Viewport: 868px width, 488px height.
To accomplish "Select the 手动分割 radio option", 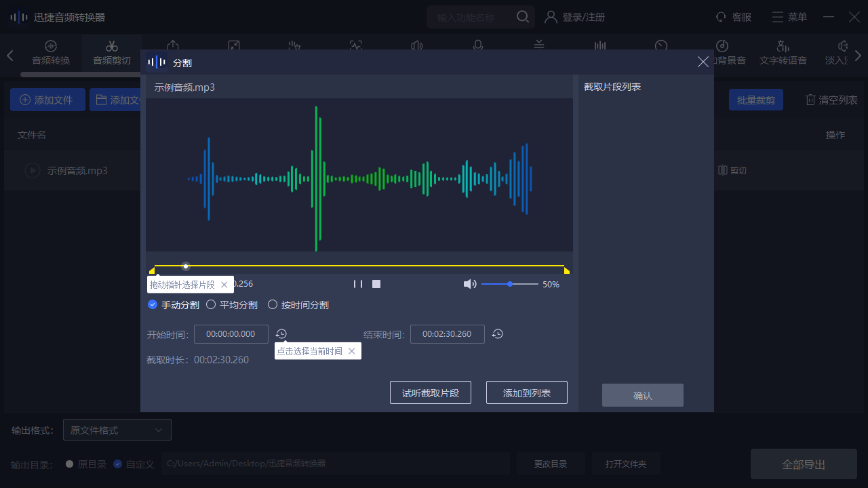I will click(x=153, y=305).
